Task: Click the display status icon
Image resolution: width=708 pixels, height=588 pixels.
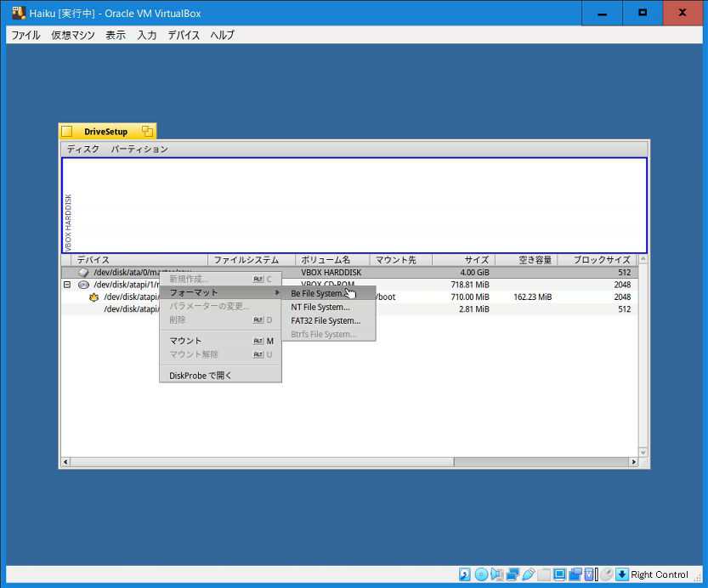Action: pyautogui.click(x=559, y=574)
